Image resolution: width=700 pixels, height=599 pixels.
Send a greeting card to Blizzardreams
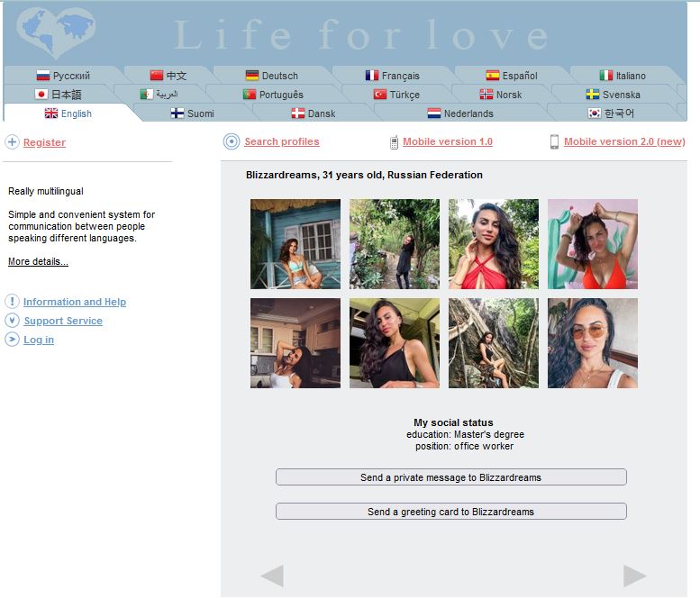click(x=450, y=512)
